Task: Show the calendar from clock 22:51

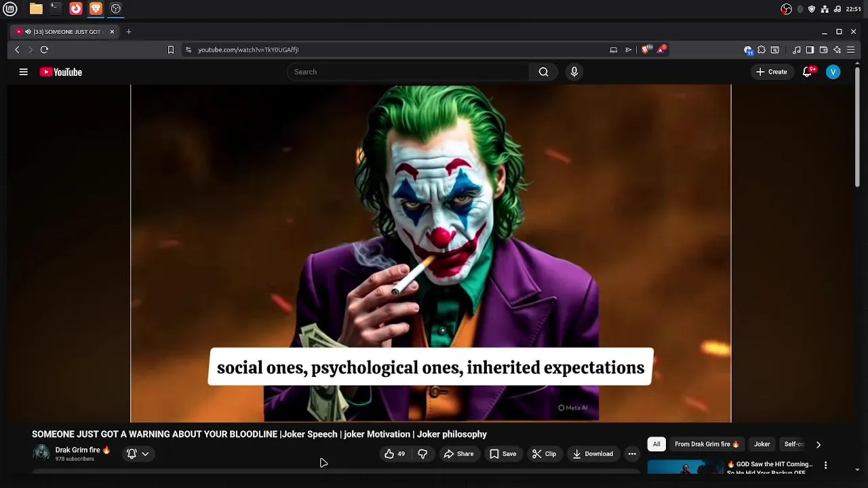Action: 854,9
